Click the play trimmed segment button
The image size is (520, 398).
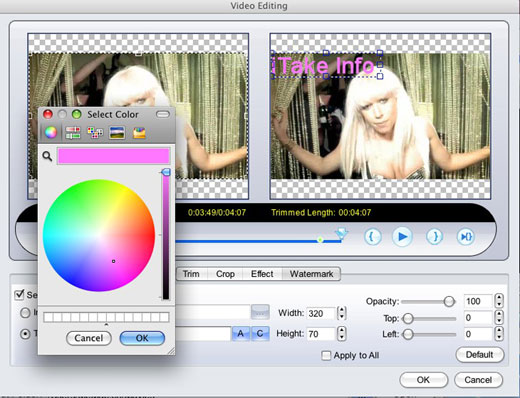tap(465, 237)
